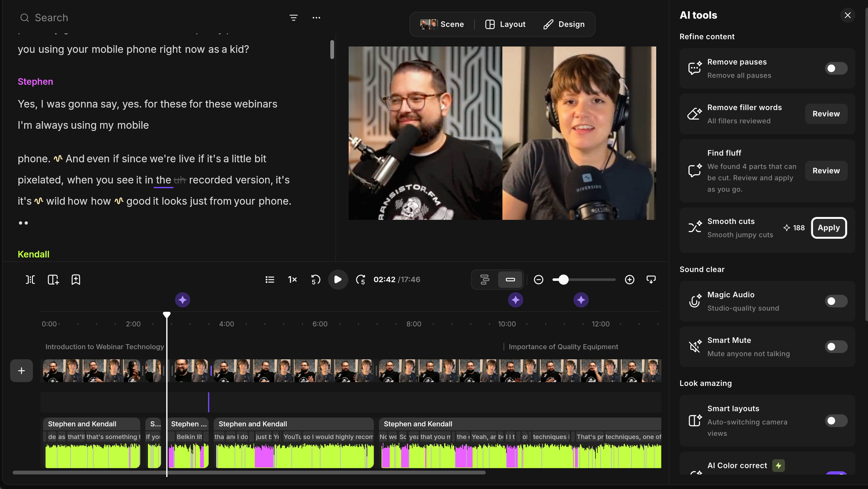Click the Kendall speaker label in transcript
Viewport: 868px width, 489px height.
click(34, 254)
